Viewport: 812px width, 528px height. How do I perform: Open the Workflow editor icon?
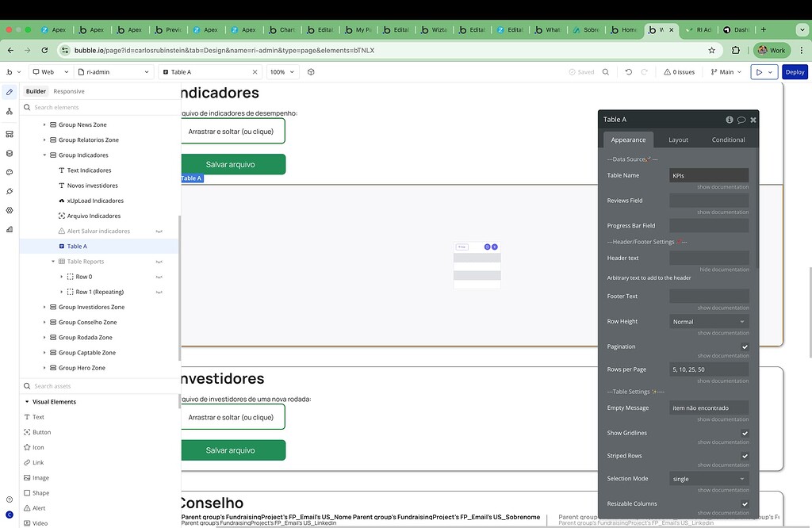(x=8, y=112)
